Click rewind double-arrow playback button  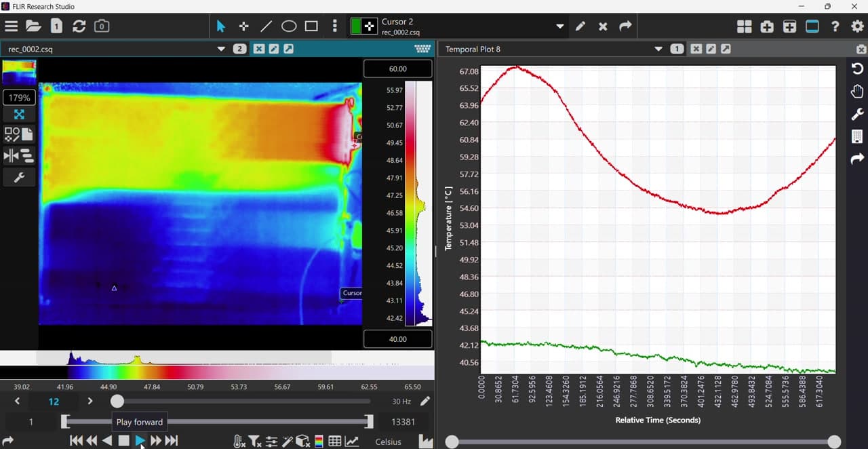click(92, 441)
